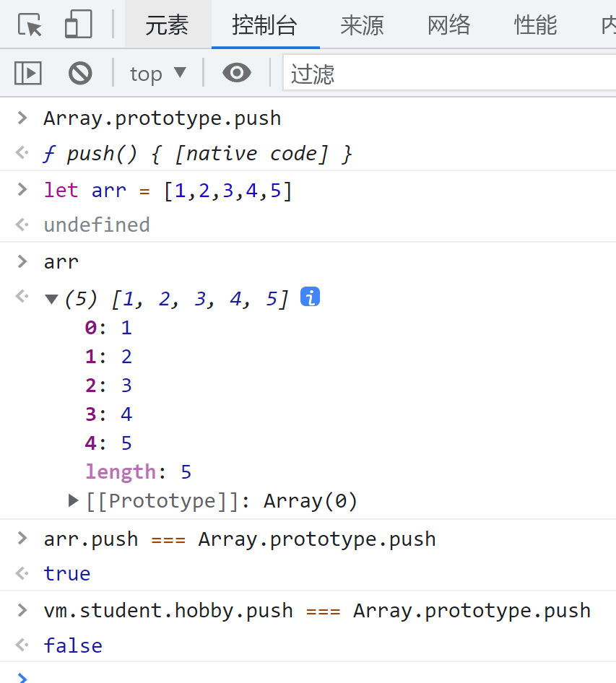Click the live expression eye icon
Viewport: 616px width, 683px height.
point(237,73)
